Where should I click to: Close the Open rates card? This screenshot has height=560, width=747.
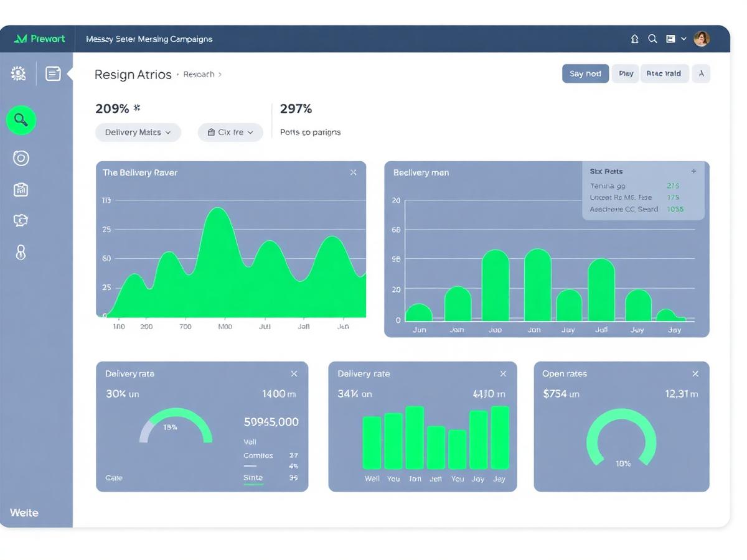[x=695, y=374]
